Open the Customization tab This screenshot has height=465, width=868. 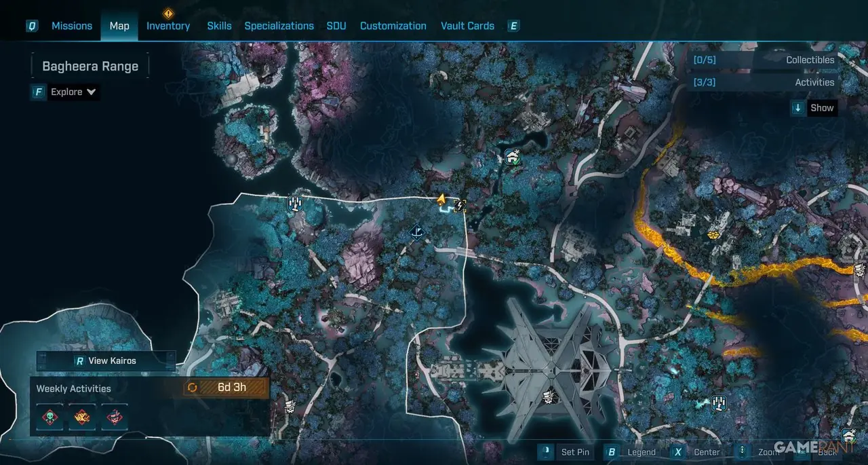(x=393, y=26)
